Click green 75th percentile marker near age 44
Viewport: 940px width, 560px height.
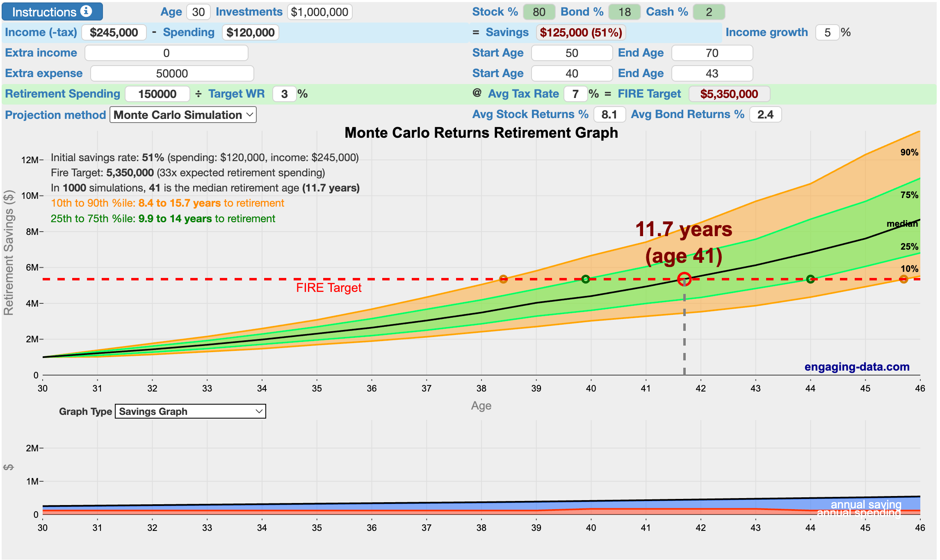pos(810,279)
